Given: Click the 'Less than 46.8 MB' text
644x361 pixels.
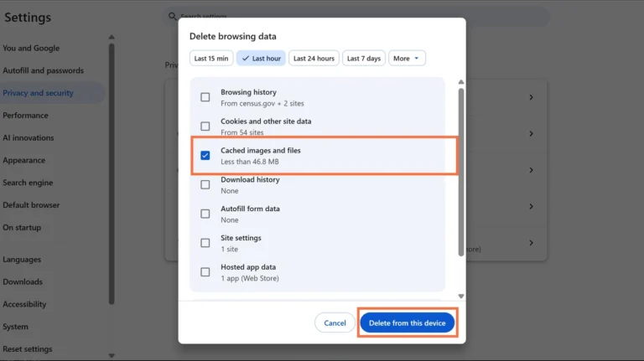Looking at the screenshot, I should click(x=250, y=162).
